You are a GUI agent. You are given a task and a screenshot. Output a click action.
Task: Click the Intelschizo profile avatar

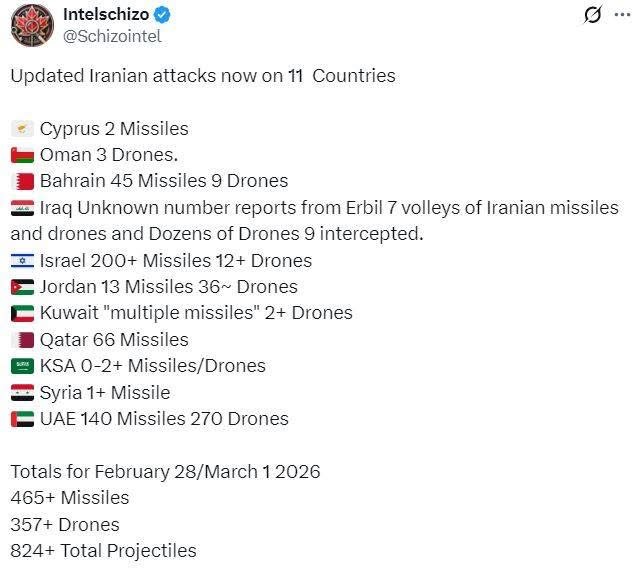tap(32, 24)
